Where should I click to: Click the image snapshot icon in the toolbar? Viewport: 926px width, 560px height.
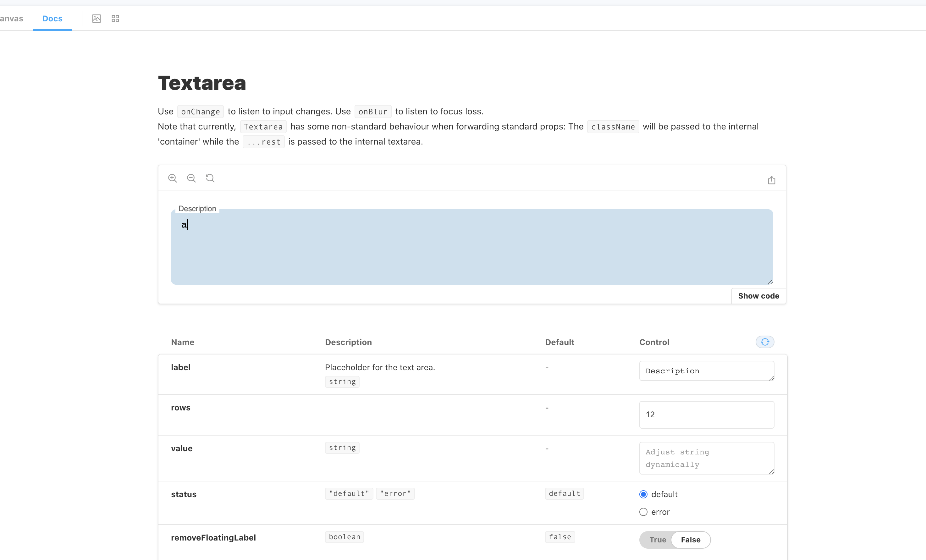tap(96, 18)
